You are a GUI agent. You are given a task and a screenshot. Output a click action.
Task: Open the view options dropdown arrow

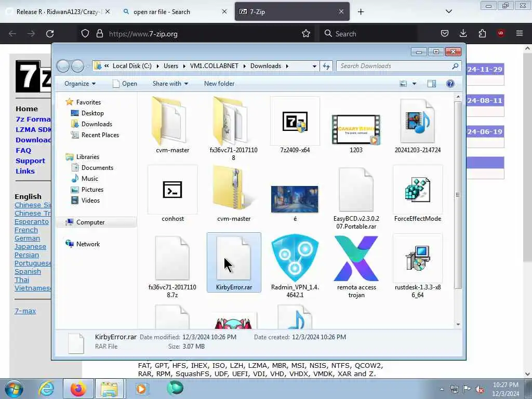coord(414,84)
